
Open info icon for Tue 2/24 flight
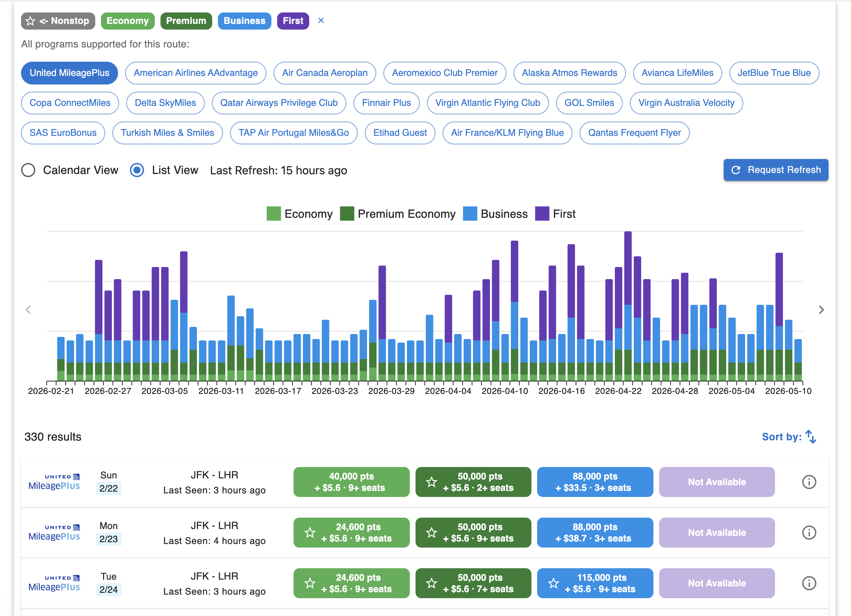(809, 583)
